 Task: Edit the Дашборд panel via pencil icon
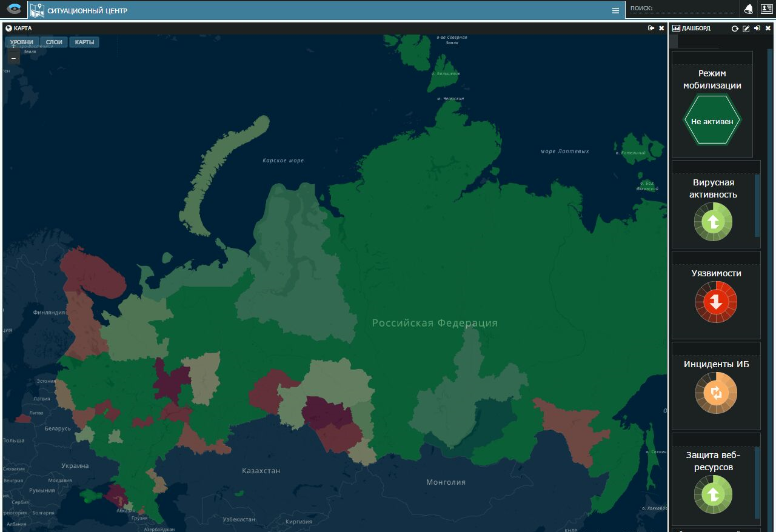pyautogui.click(x=746, y=28)
